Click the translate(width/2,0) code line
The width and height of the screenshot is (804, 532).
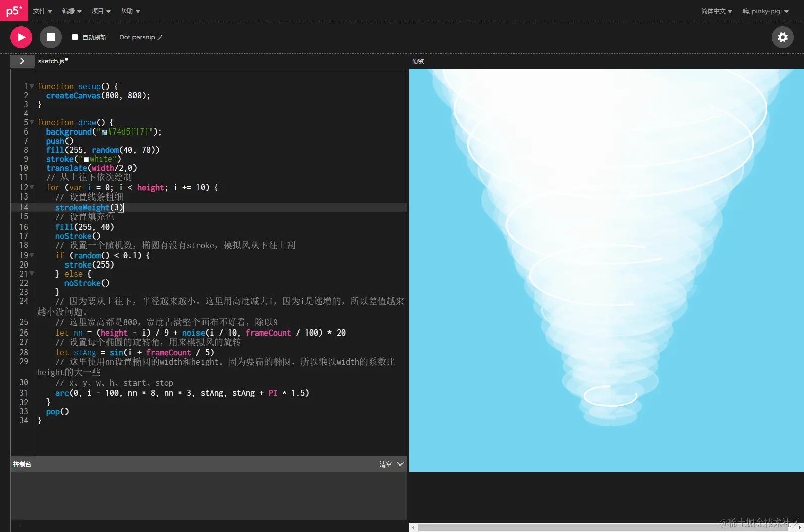click(92, 168)
